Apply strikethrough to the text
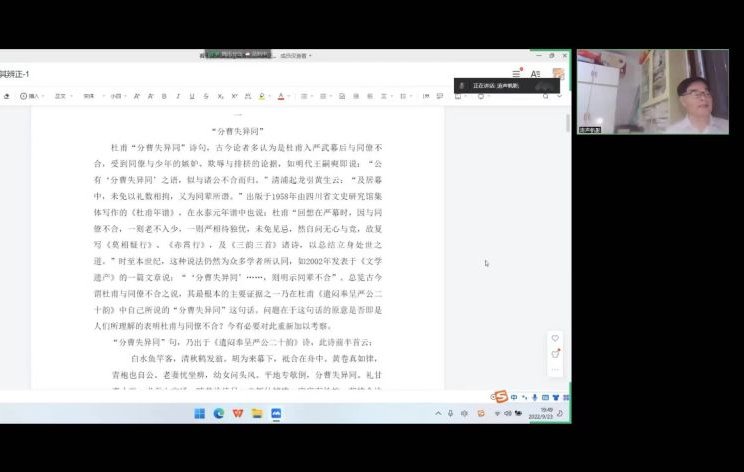Image resolution: width=744 pixels, height=472 pixels. tap(205, 96)
